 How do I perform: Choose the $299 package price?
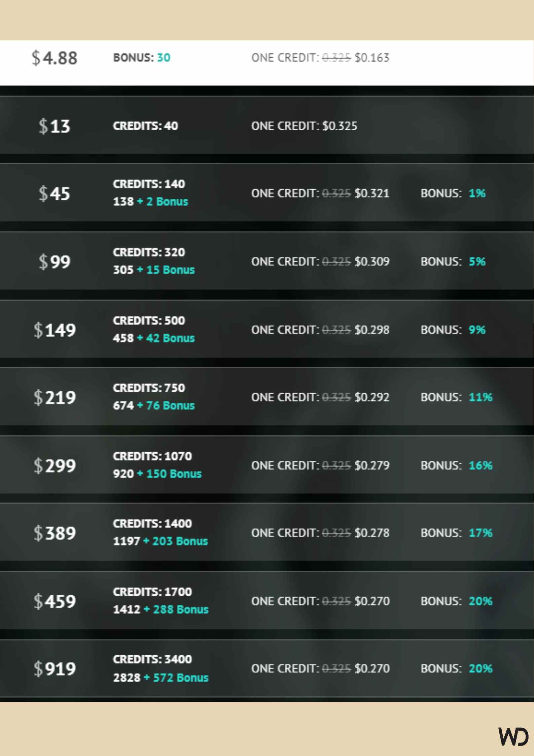click(x=55, y=465)
